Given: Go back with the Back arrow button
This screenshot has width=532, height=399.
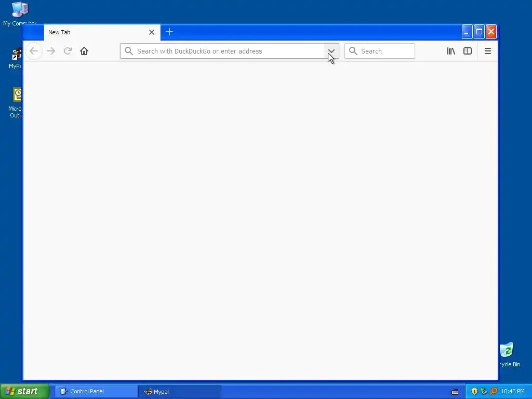Looking at the screenshot, I should tap(34, 51).
